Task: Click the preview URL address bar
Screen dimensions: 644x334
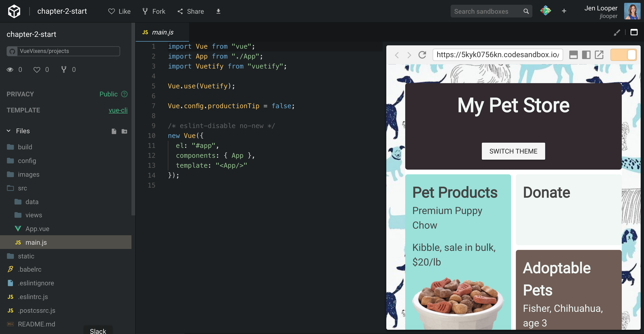Action: (x=498, y=55)
